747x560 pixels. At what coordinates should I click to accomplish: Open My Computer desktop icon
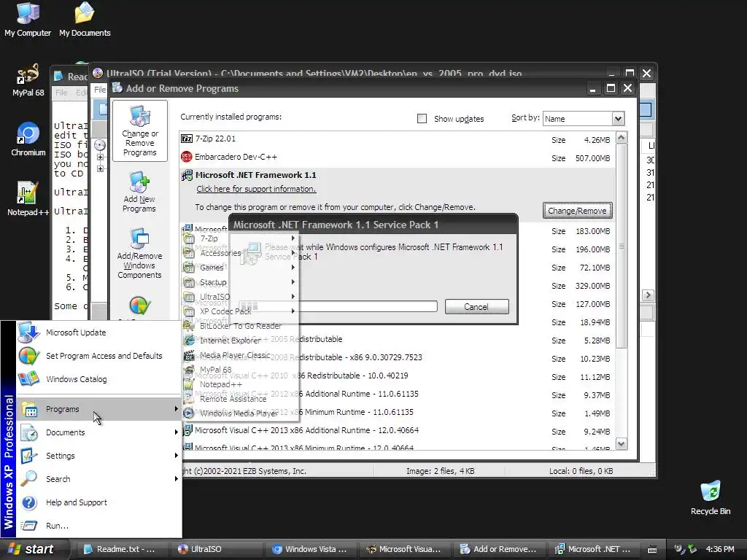coord(28,19)
